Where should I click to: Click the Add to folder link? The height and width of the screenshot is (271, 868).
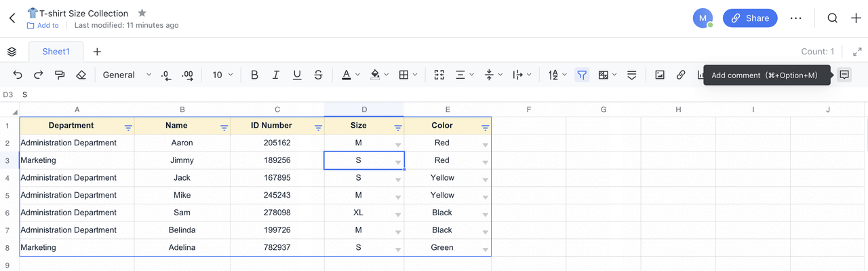pos(43,25)
